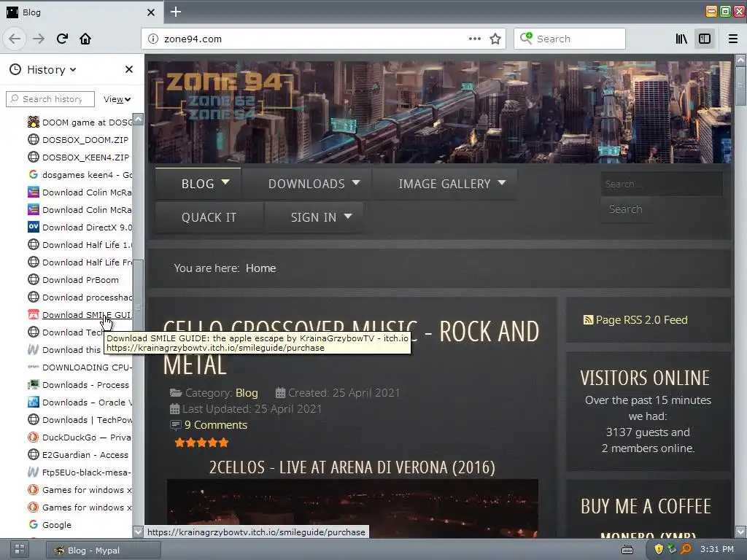This screenshot has width=747, height=560.
Task: Open the Cello Crossover Music article title
Action: [351, 348]
